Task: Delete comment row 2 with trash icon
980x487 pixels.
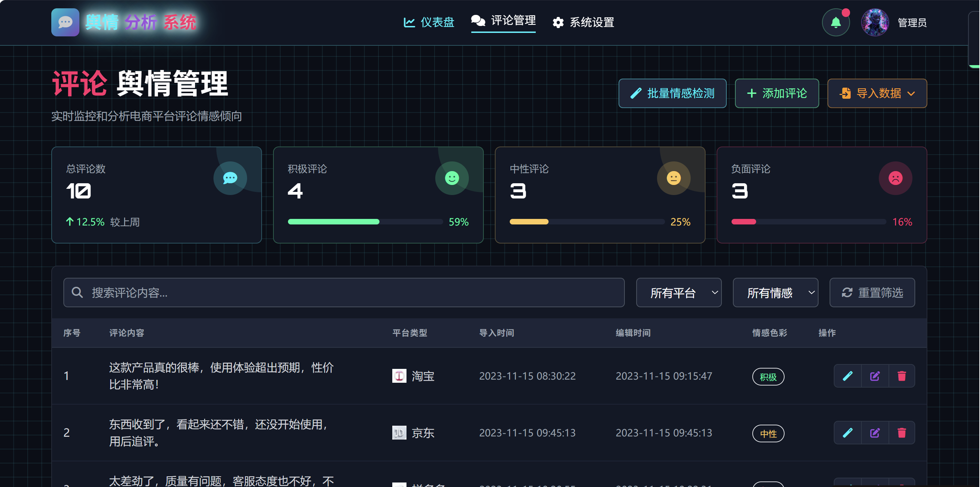Action: click(x=901, y=433)
